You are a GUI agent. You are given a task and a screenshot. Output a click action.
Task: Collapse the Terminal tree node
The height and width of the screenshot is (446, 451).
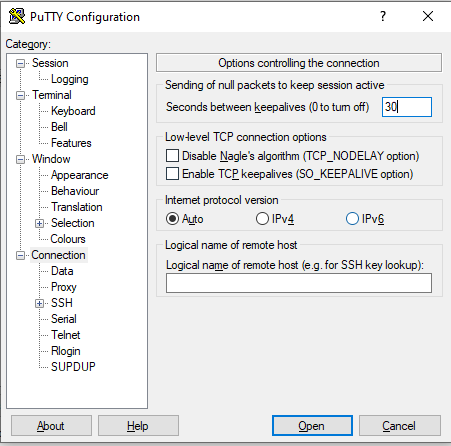click(x=20, y=95)
